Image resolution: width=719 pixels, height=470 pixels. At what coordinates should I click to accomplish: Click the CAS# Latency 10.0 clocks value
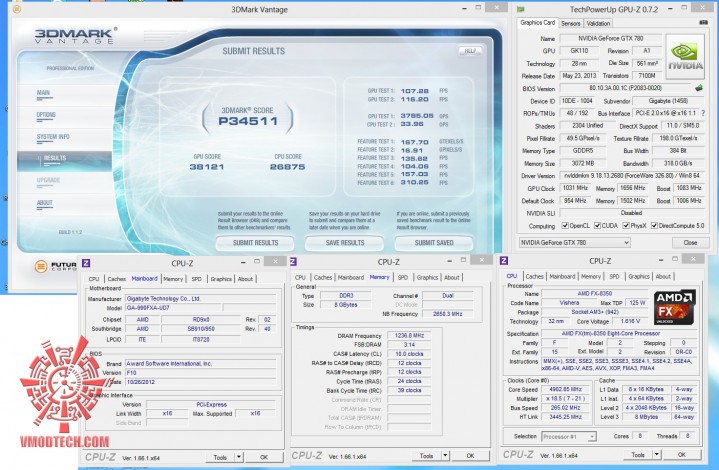409,354
